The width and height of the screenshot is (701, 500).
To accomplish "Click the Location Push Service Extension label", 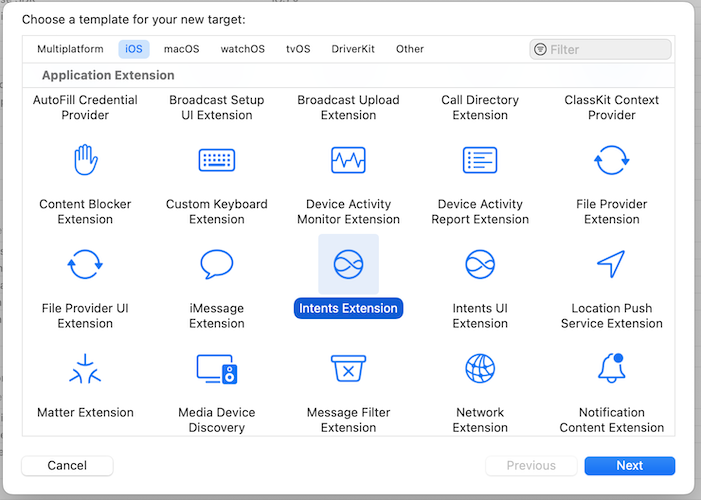I will pos(612,316).
